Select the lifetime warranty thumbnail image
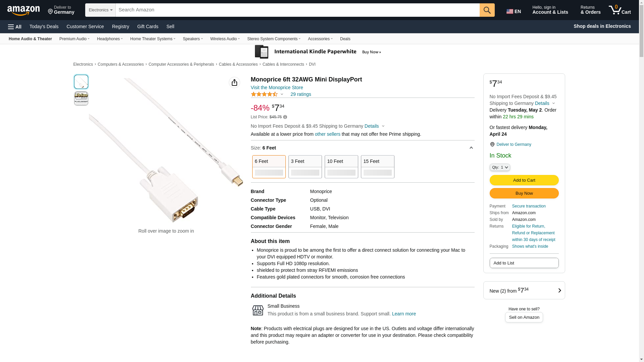Screen dimensions: 644x362 tap(81, 99)
